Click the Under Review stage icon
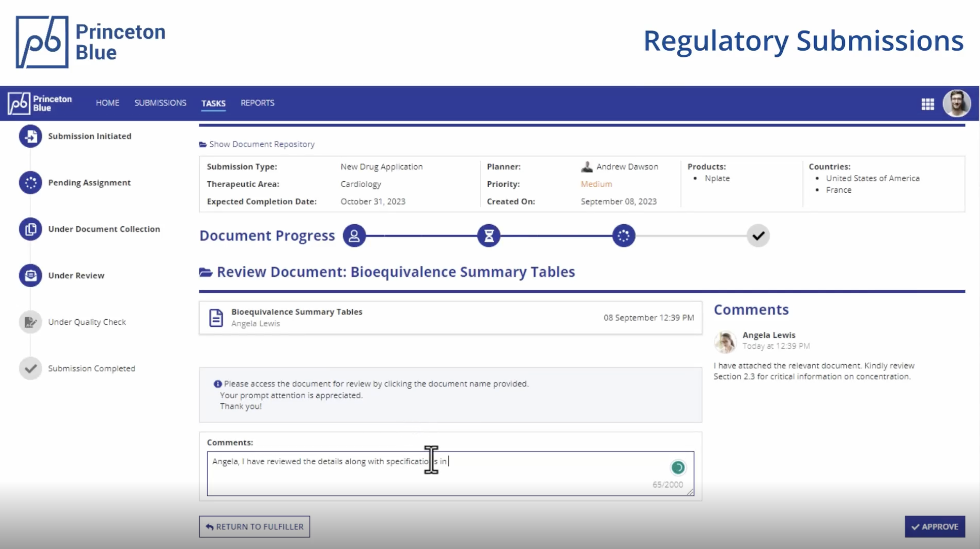 30,275
